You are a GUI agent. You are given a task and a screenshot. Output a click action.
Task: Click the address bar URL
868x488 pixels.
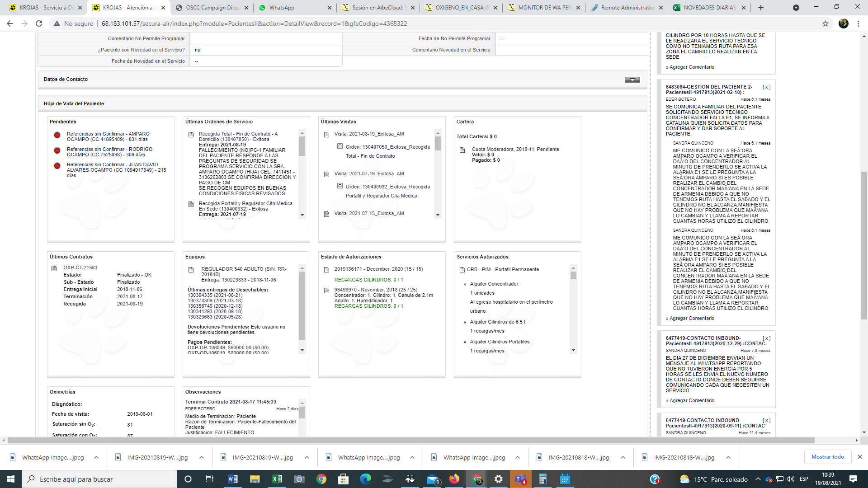(254, 23)
